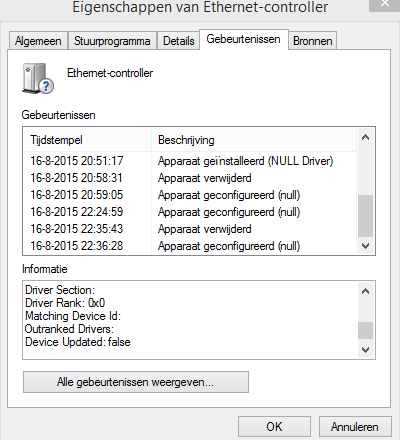Switch to the Details tab
The height and width of the screenshot is (440, 400).
(179, 41)
